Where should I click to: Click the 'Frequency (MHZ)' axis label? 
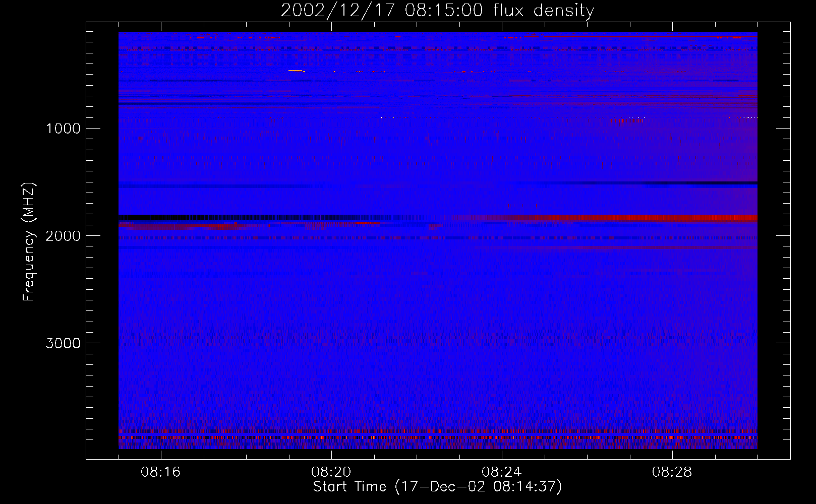[29, 241]
